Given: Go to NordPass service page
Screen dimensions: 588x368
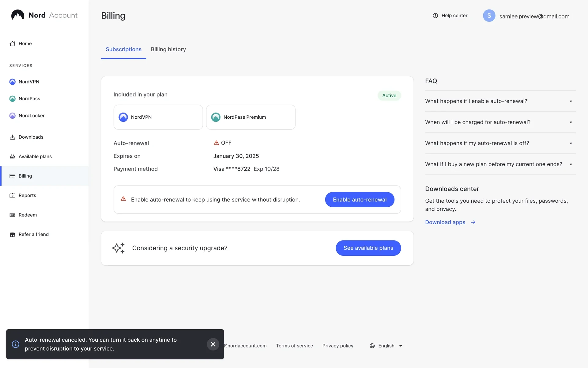Looking at the screenshot, I should tap(44, 99).
